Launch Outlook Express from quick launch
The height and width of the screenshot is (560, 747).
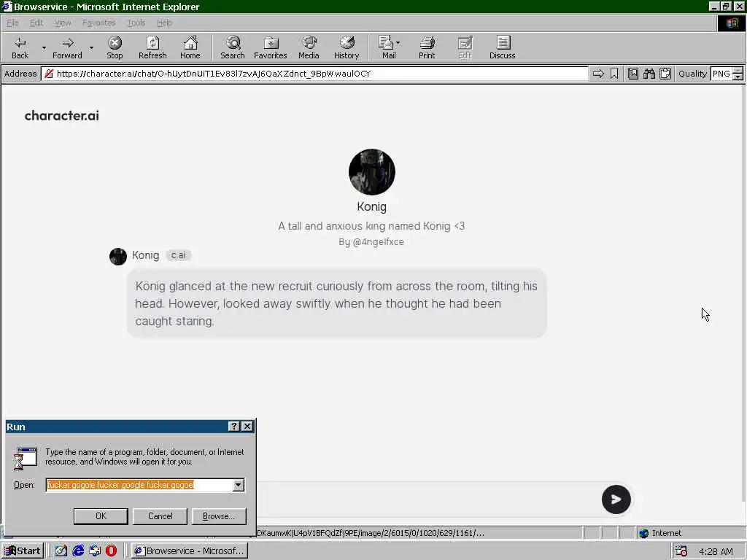tap(95, 551)
